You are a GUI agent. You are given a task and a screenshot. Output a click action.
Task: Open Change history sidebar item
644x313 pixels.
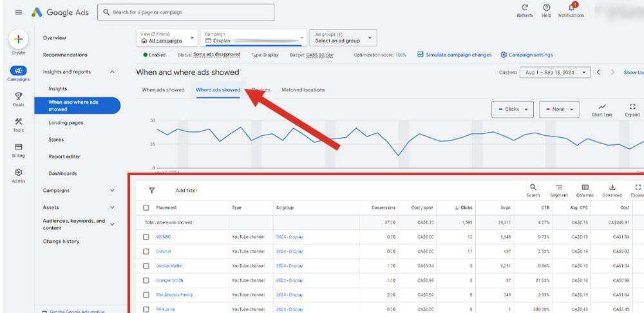tap(61, 242)
